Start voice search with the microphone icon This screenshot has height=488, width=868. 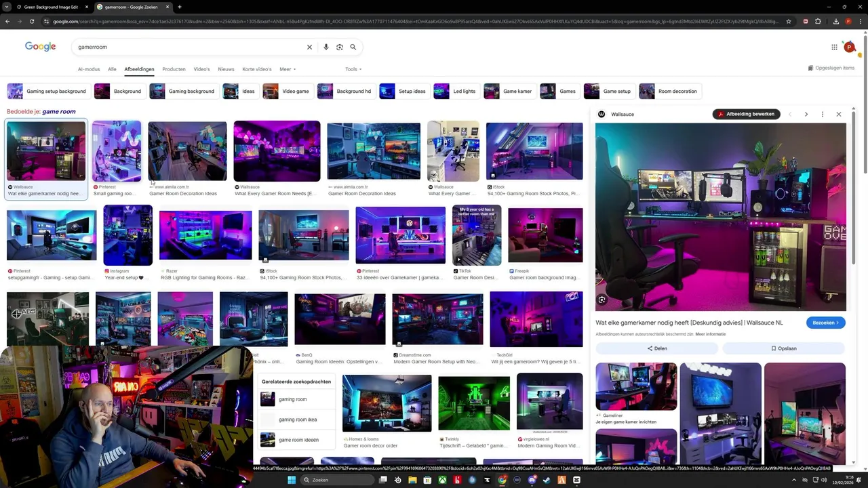tap(326, 47)
